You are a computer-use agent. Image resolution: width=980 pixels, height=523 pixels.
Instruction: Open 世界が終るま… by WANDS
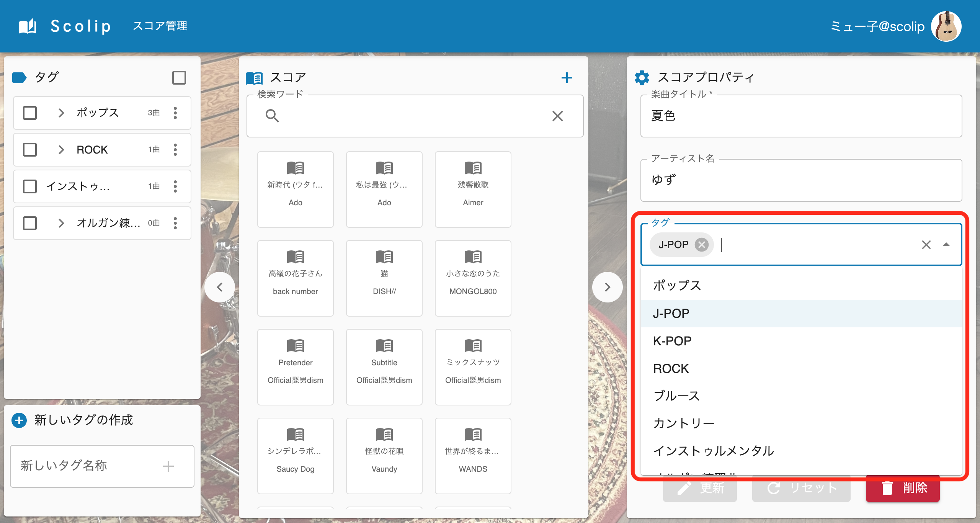click(473, 456)
